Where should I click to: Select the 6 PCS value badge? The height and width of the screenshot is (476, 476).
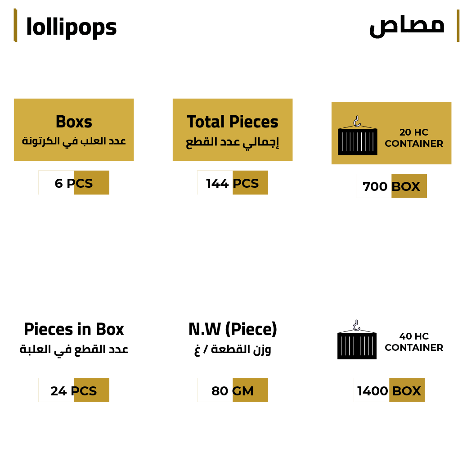[x=74, y=183]
